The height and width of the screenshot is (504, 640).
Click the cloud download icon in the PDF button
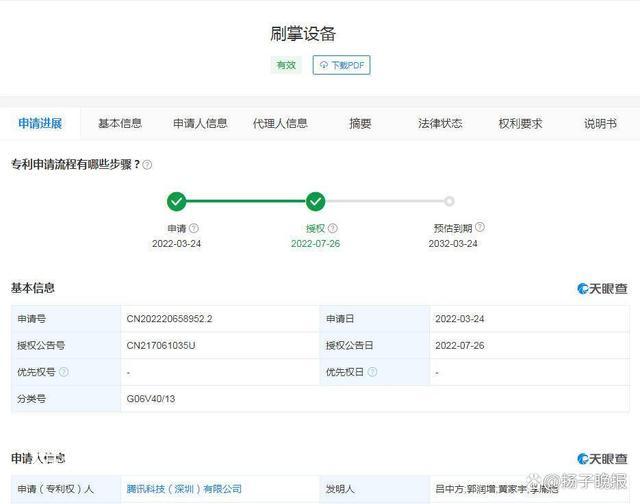324,65
